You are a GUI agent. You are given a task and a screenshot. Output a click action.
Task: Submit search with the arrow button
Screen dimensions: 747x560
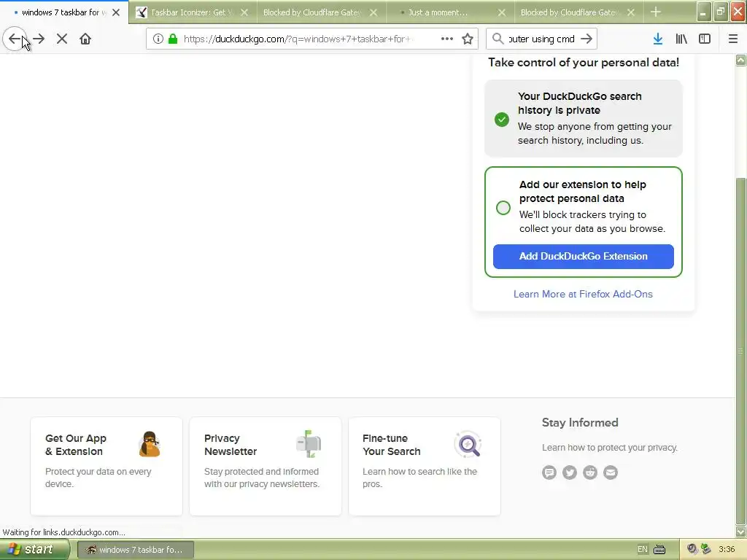pyautogui.click(x=587, y=39)
